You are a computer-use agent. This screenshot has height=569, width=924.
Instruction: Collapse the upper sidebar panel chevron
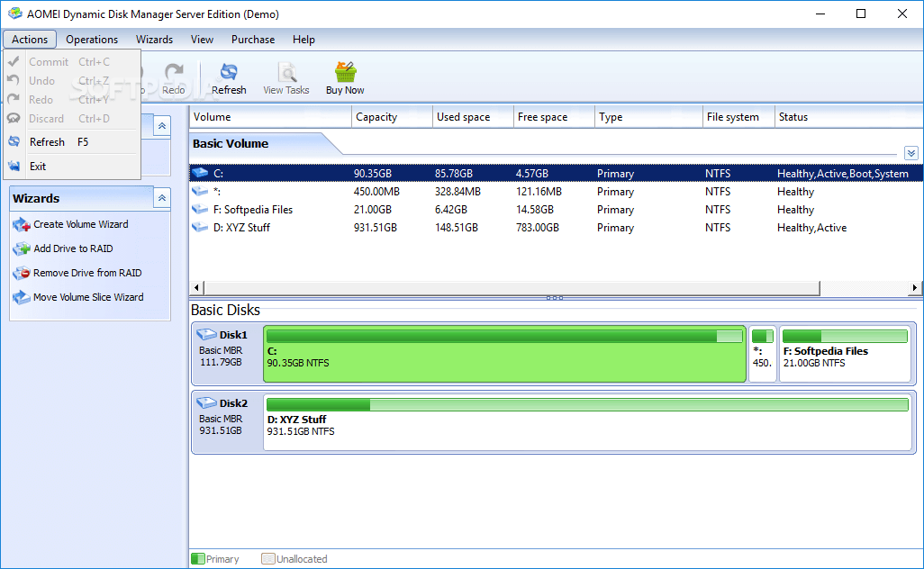(x=161, y=125)
